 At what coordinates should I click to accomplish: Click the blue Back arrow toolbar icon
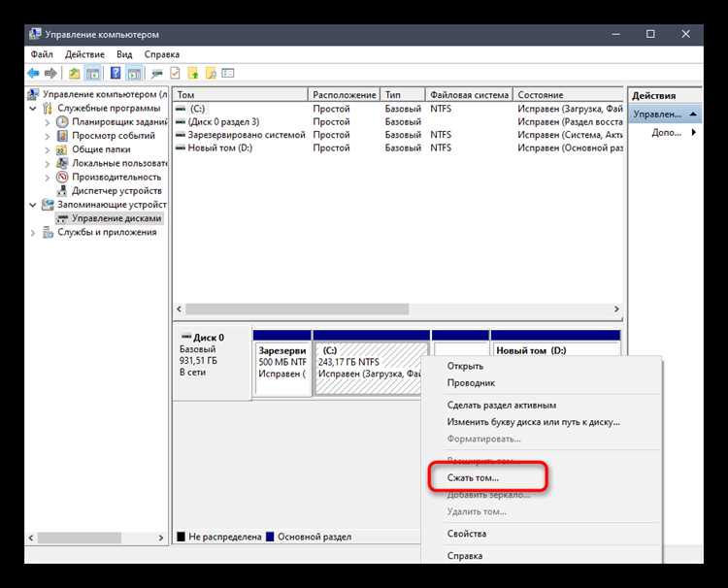click(33, 73)
